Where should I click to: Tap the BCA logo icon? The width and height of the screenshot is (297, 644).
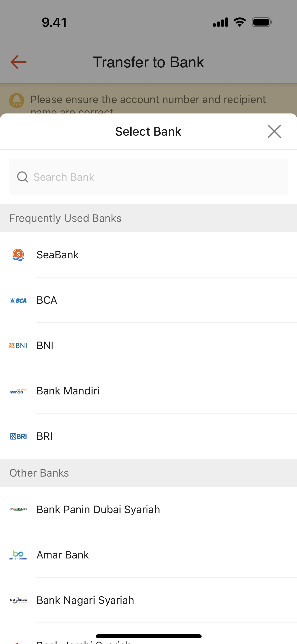(x=18, y=300)
